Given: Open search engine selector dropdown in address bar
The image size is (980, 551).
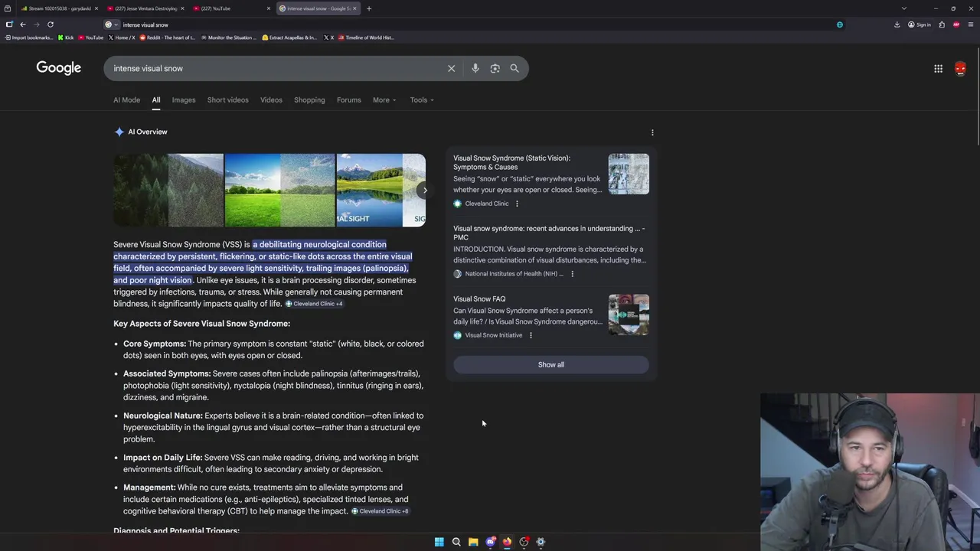Looking at the screenshot, I should tap(111, 24).
